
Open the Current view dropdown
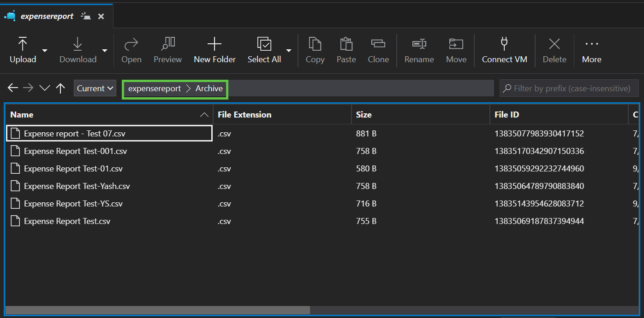click(95, 88)
